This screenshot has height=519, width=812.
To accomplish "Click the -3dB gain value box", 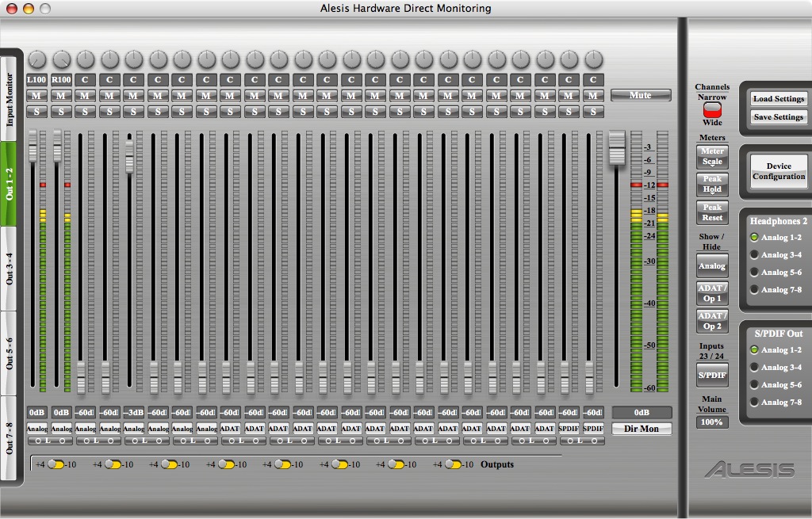I will point(133,412).
